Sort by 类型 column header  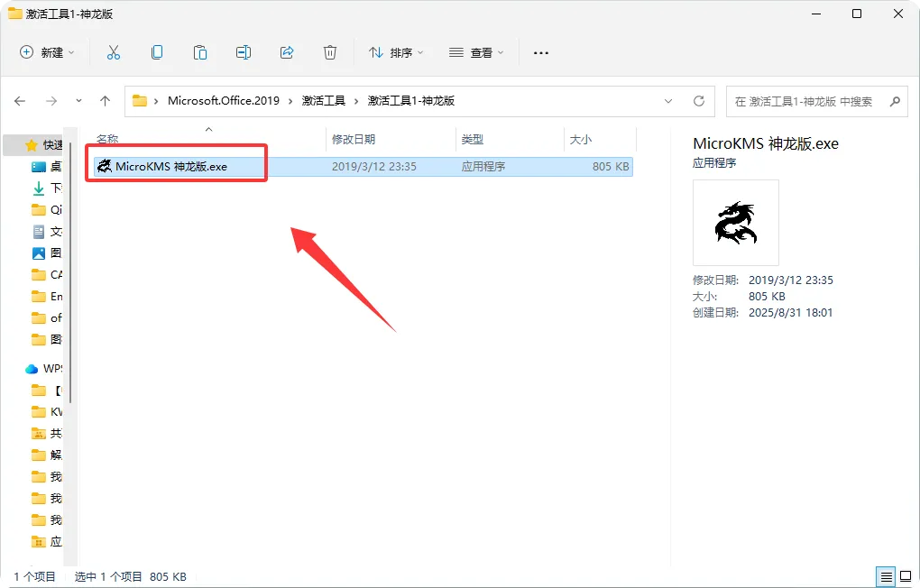473,139
